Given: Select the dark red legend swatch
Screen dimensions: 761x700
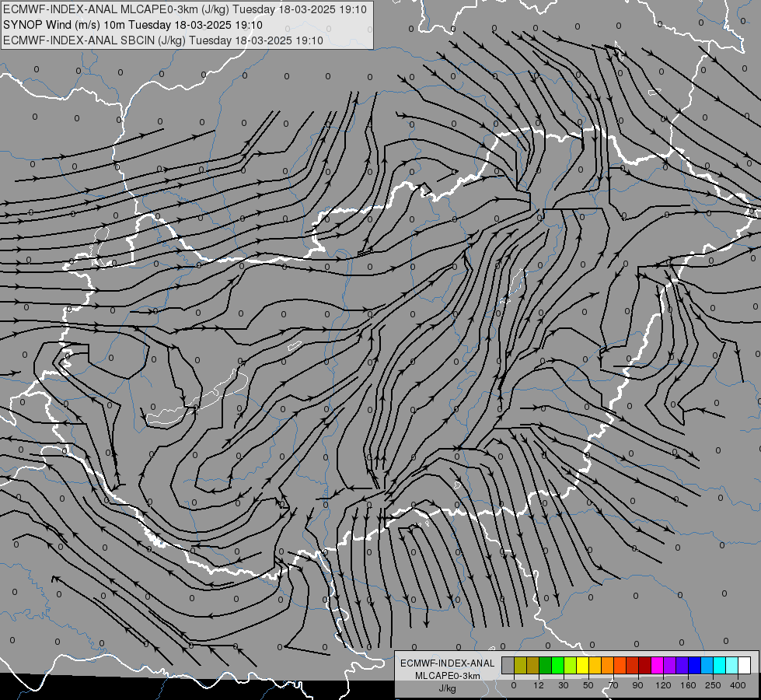Looking at the screenshot, I should tap(644, 665).
